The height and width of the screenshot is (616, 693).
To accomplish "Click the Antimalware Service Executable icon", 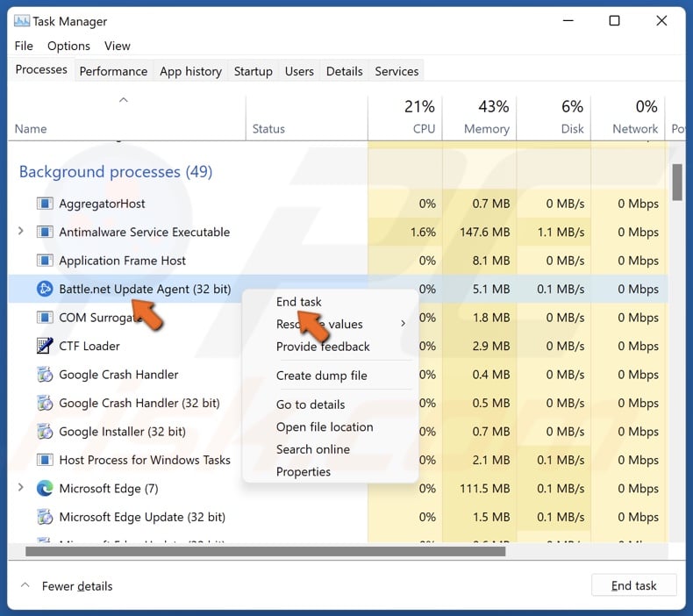I will click(x=45, y=232).
